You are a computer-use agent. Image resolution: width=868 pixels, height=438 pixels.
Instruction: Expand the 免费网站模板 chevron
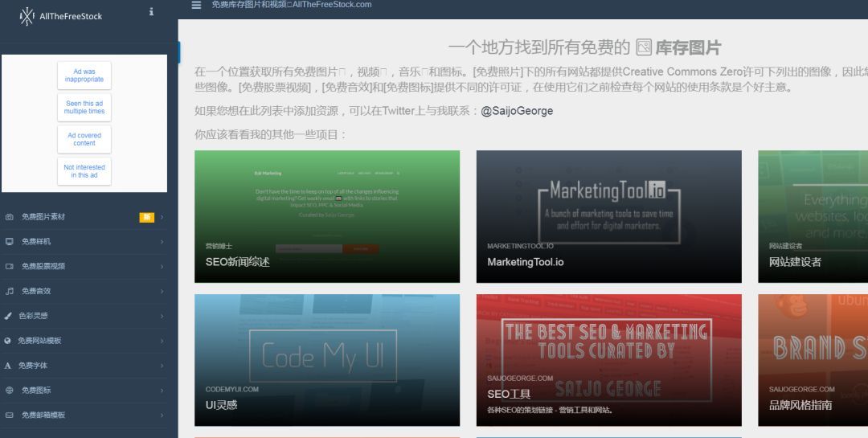coord(162,341)
